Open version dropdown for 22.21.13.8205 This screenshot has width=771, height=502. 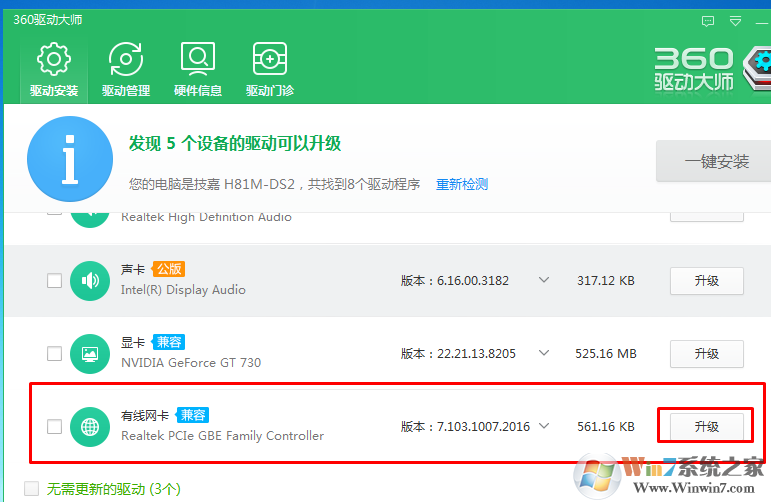click(544, 353)
